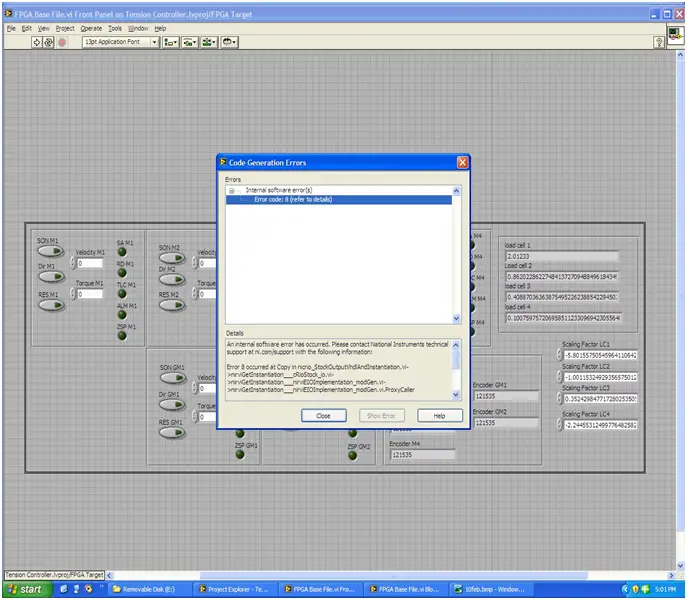The width and height of the screenshot is (687, 600).
Task: Click the Velocity M1 increment stepper
Action: 73,260
